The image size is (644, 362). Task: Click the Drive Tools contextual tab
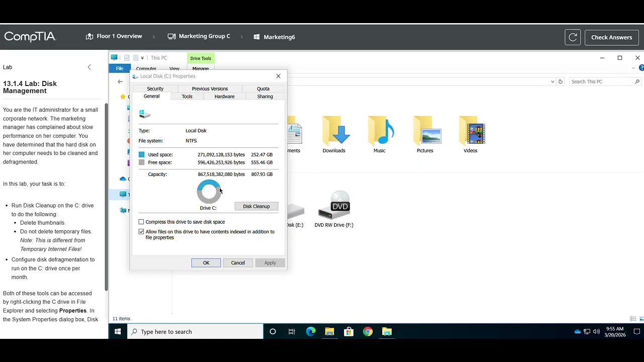tap(201, 58)
